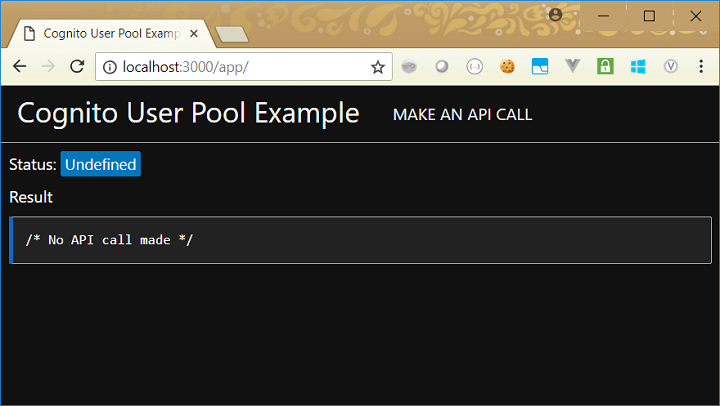Open the Chrome profile user icon

point(555,15)
